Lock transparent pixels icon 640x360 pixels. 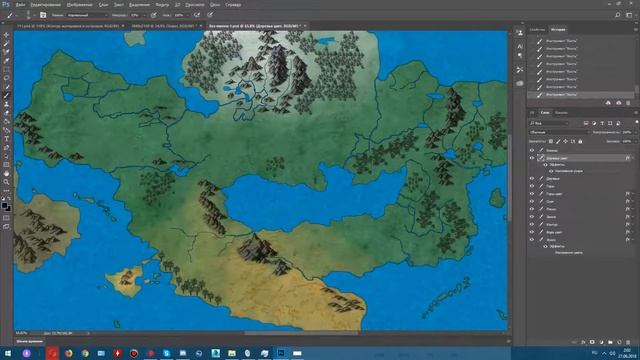(551, 141)
